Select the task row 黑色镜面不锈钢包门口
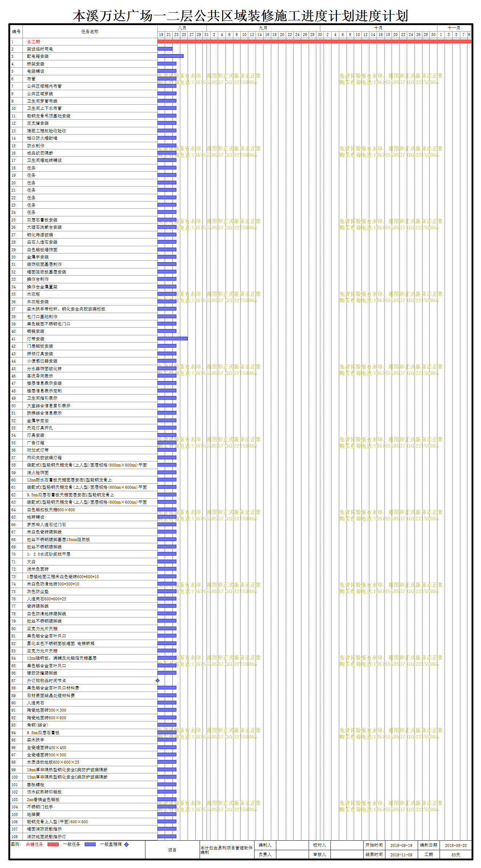The image size is (481, 868). click(83, 324)
